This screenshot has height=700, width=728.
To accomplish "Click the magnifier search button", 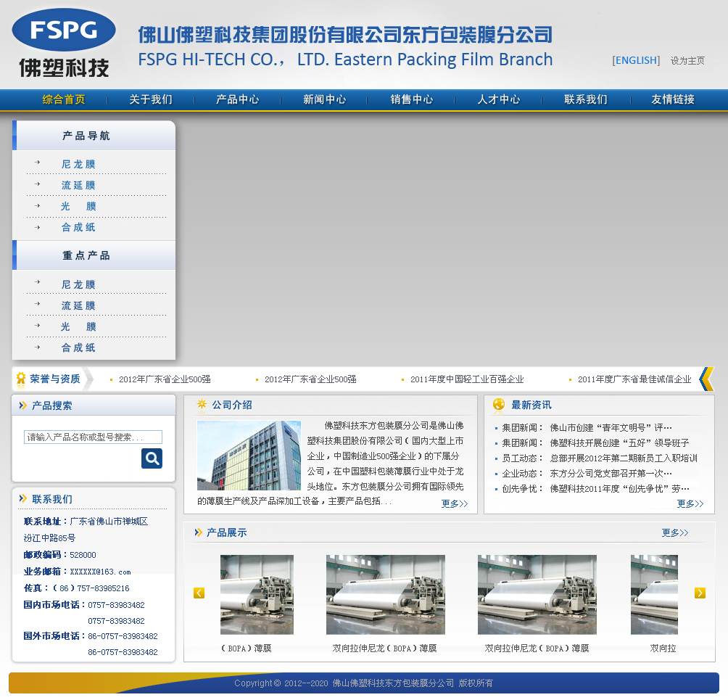I will (152, 458).
